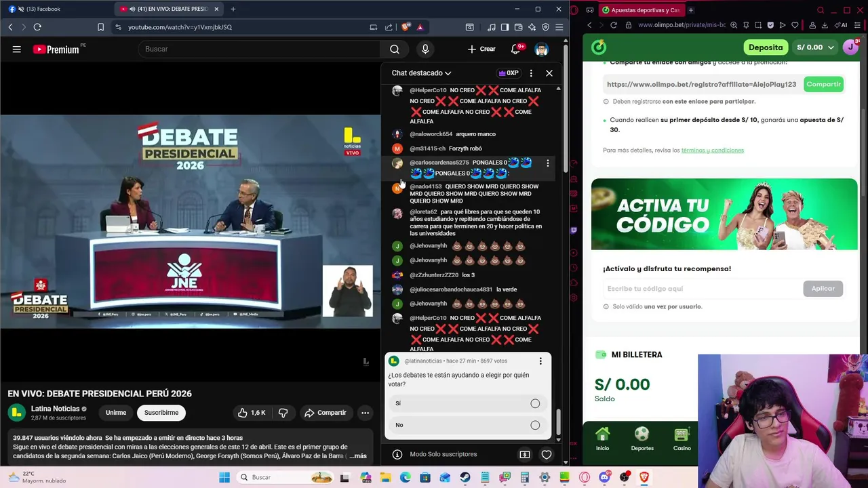Reload the Olimpo page in Opera
The width and height of the screenshot is (868, 488).
[x=614, y=25]
